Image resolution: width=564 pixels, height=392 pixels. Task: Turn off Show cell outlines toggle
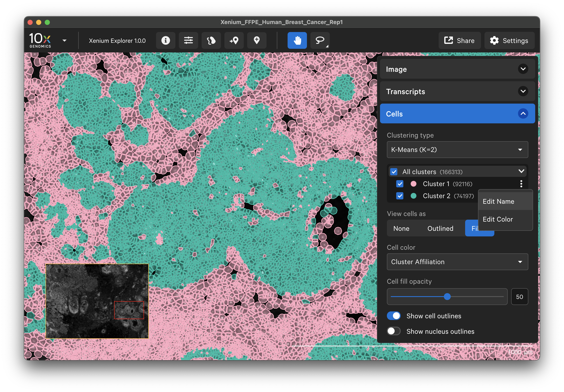click(394, 316)
